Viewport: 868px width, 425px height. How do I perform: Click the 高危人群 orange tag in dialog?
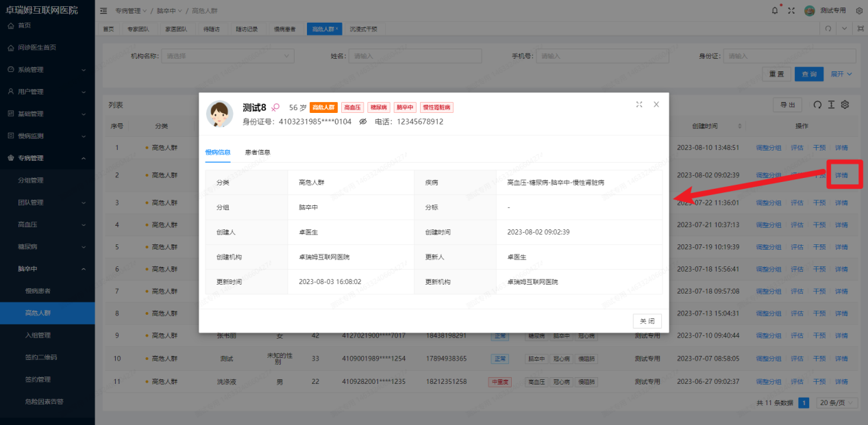(323, 107)
